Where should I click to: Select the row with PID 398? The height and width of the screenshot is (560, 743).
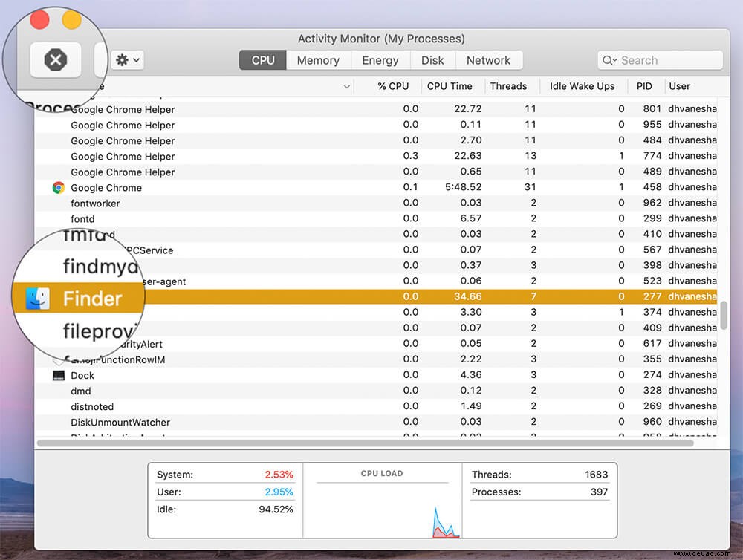click(376, 265)
